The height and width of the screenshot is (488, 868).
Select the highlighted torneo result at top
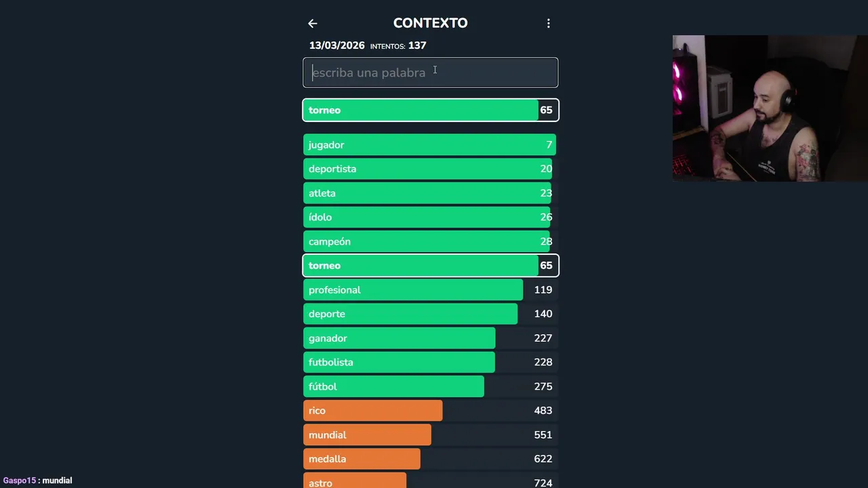[430, 110]
